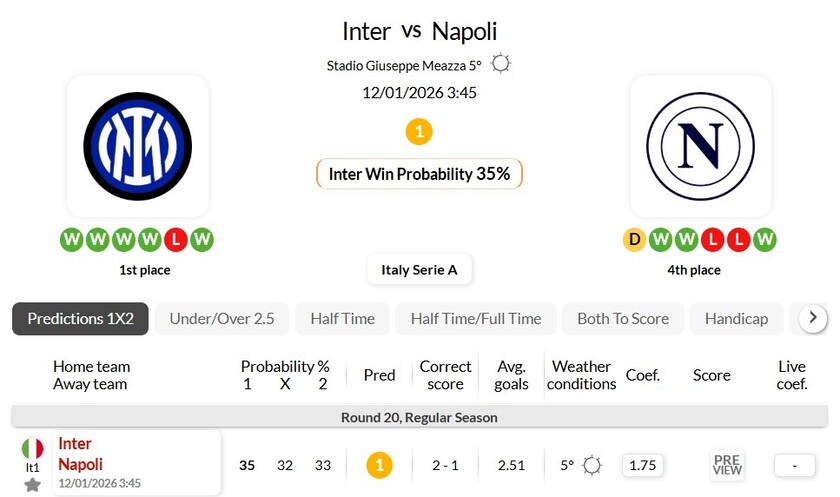Click the favorite star icon
Screen dimensions: 840x497
tap(33, 485)
